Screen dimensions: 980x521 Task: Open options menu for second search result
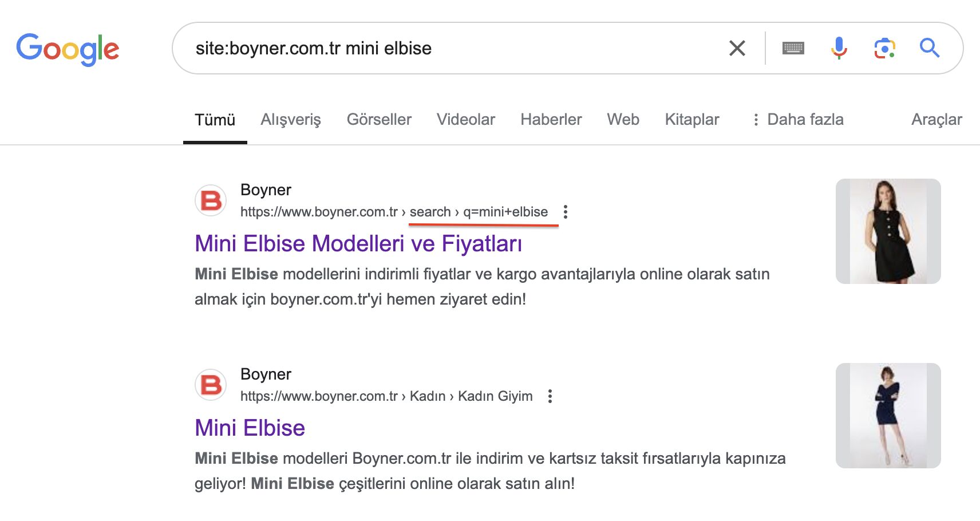coord(550,396)
